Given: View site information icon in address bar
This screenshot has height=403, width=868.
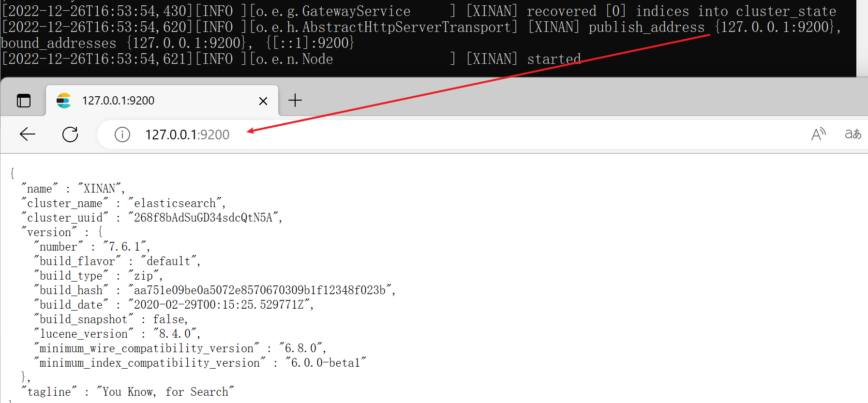Looking at the screenshot, I should 122,134.
